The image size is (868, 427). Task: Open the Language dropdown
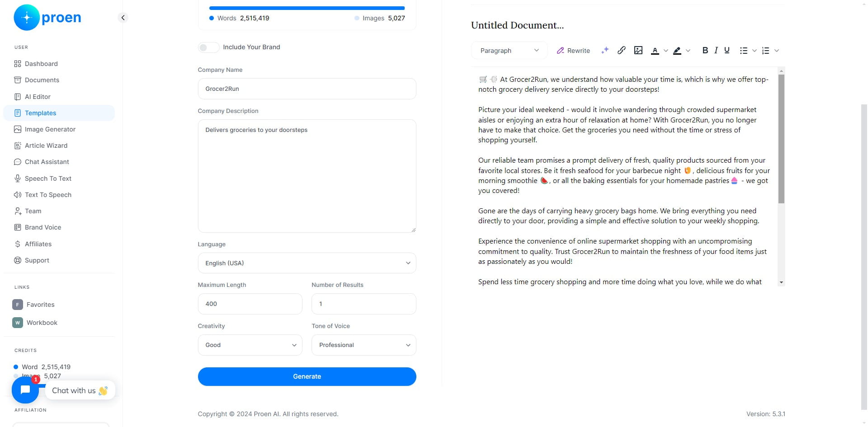tap(307, 263)
